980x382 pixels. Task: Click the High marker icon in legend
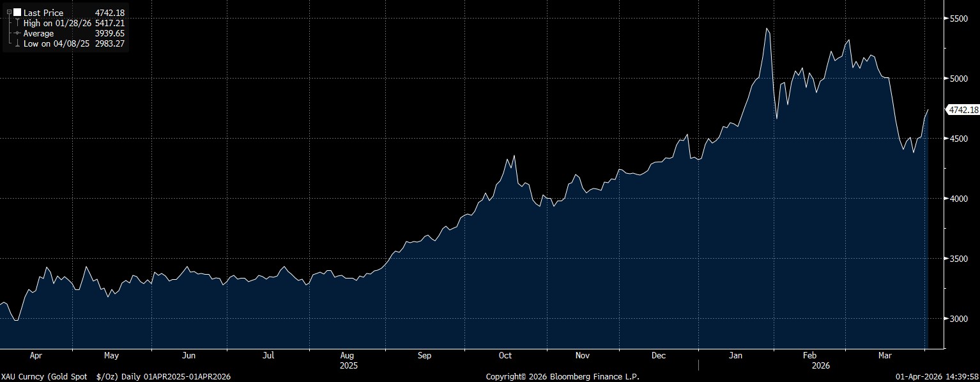[x=17, y=23]
